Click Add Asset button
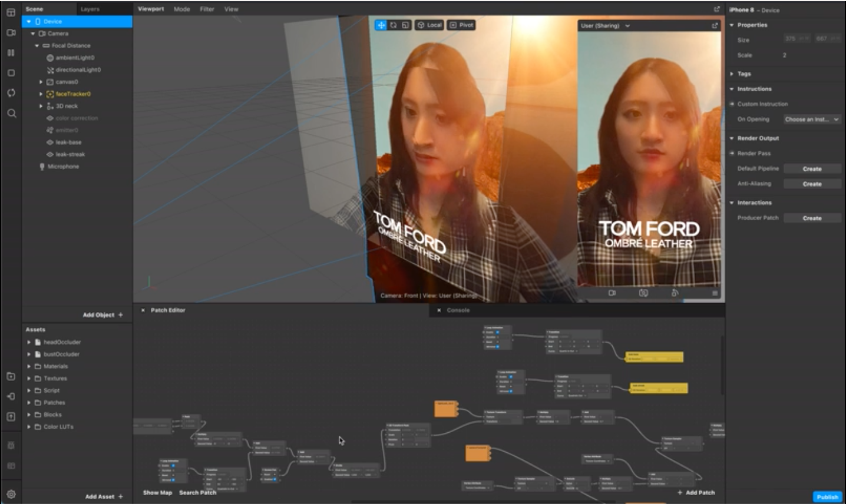This screenshot has width=846, height=504. 104,496
